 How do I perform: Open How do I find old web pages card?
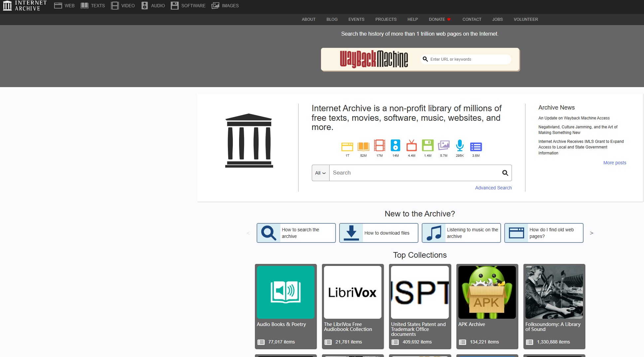point(544,233)
